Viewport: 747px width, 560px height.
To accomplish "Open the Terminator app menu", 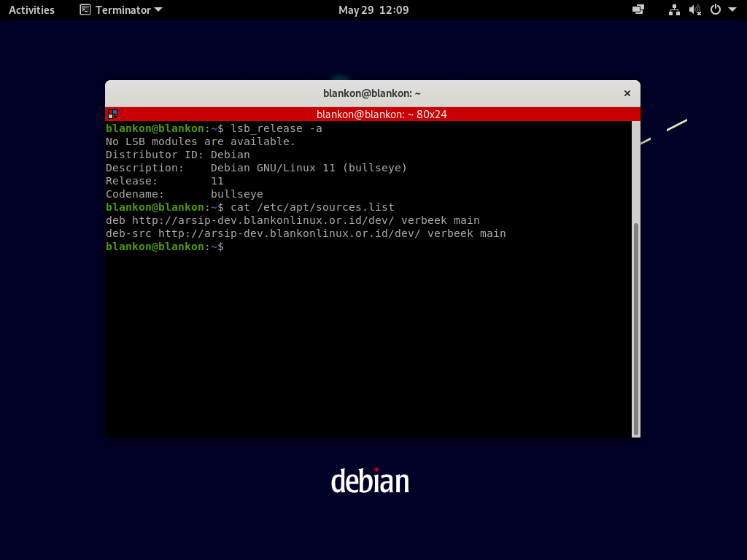I will pos(121,10).
